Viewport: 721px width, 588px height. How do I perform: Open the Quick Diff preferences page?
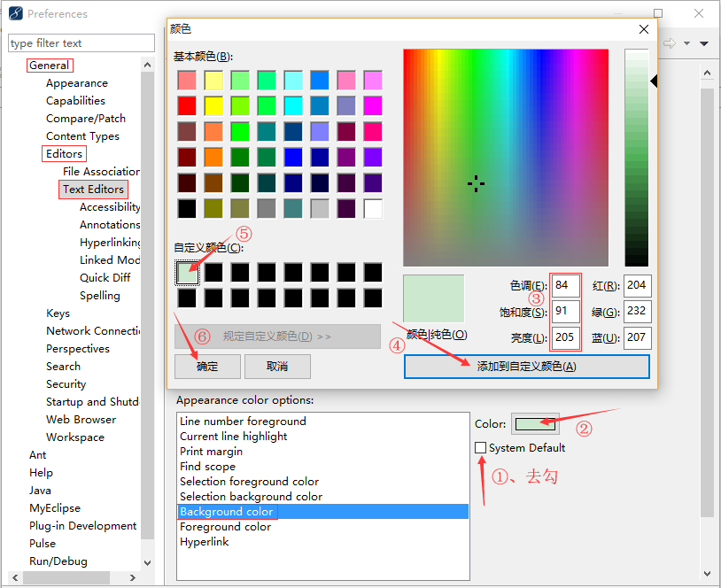coord(105,278)
